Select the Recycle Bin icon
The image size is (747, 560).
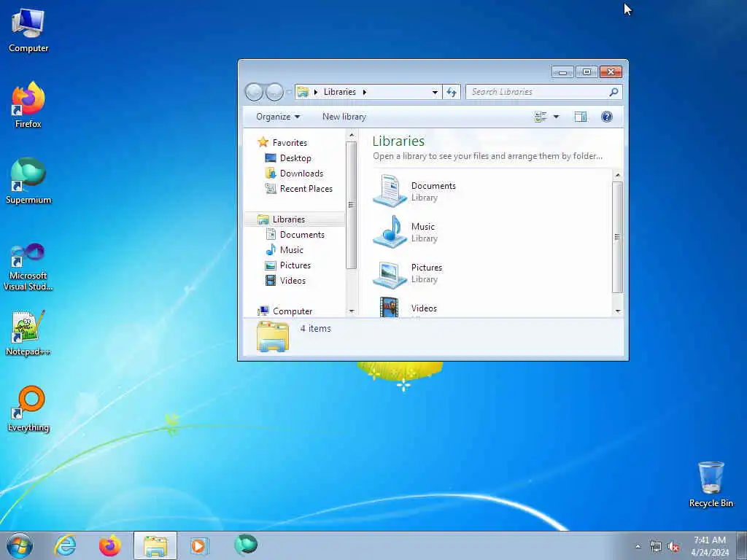point(711,484)
